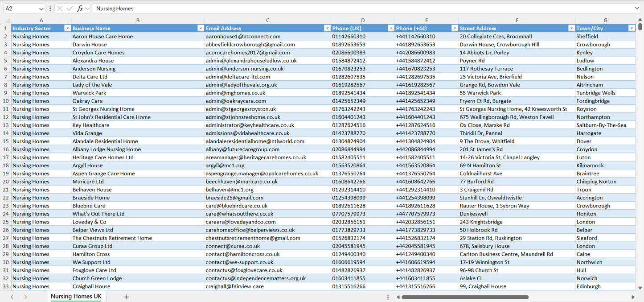Select cell Heritage Care Homes Ltd
The height and width of the screenshot is (302, 644).
point(138,157)
